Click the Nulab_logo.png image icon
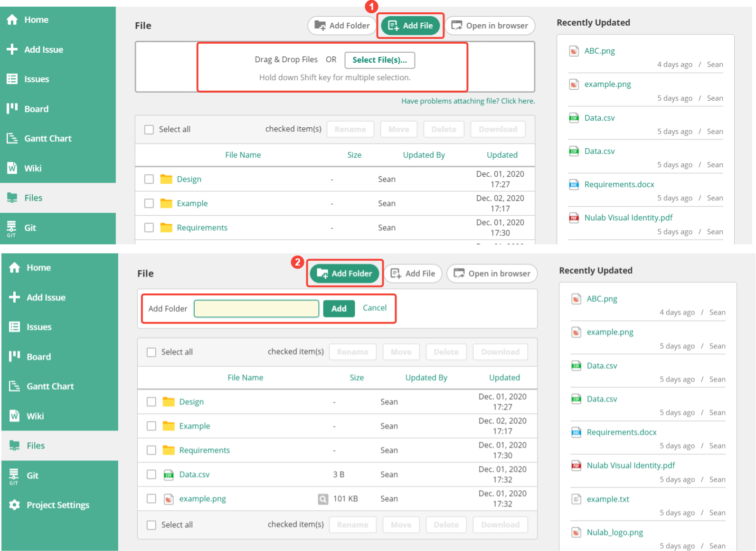The height and width of the screenshot is (551, 756). pos(576,532)
